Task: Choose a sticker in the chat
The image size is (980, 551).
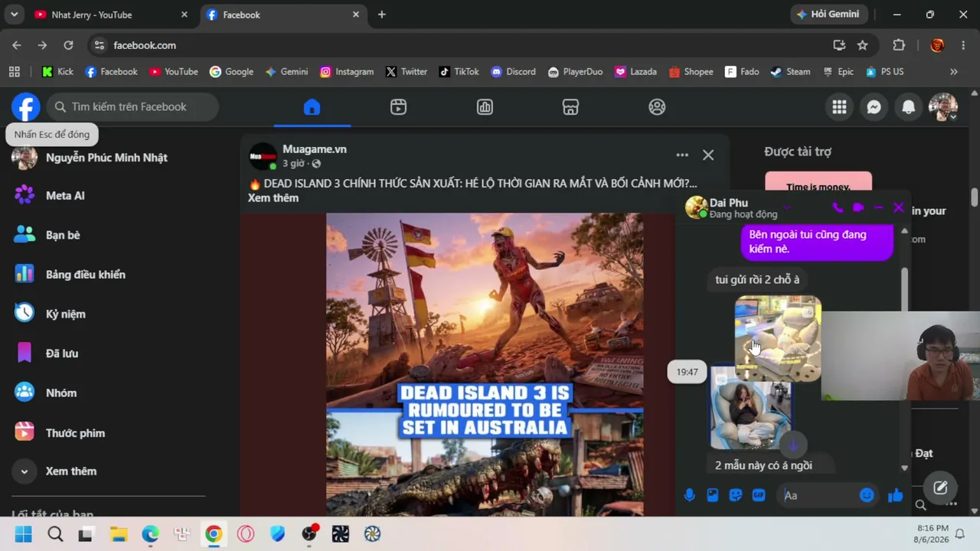Action: (x=736, y=495)
